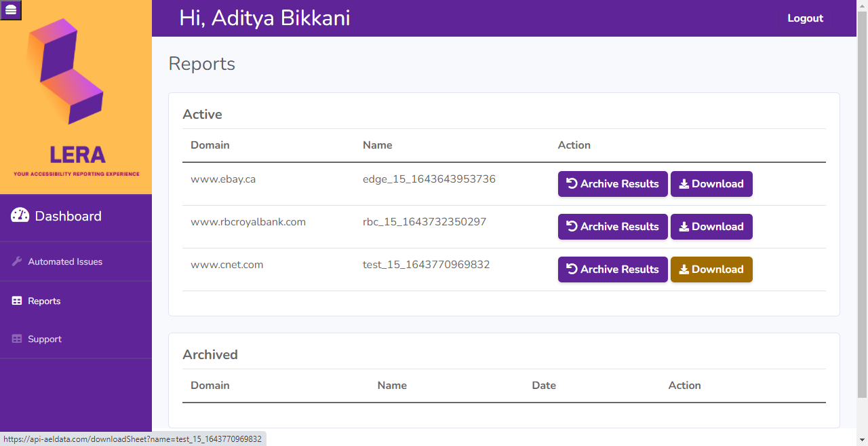Viewport: 868px width, 446px height.
Task: Click the Date column header in Archived
Action: click(544, 386)
